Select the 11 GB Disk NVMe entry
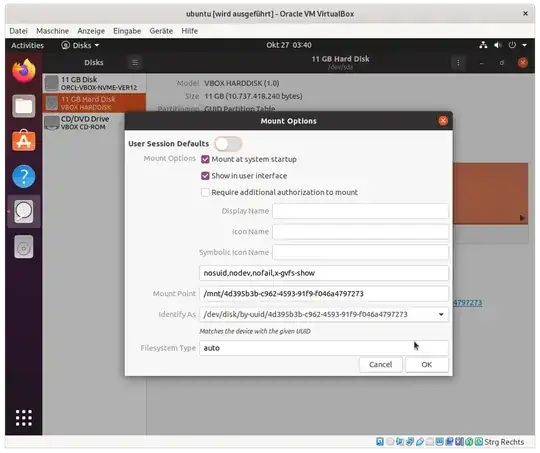Viewport: 540px width, 453px height. pyautogui.click(x=94, y=83)
